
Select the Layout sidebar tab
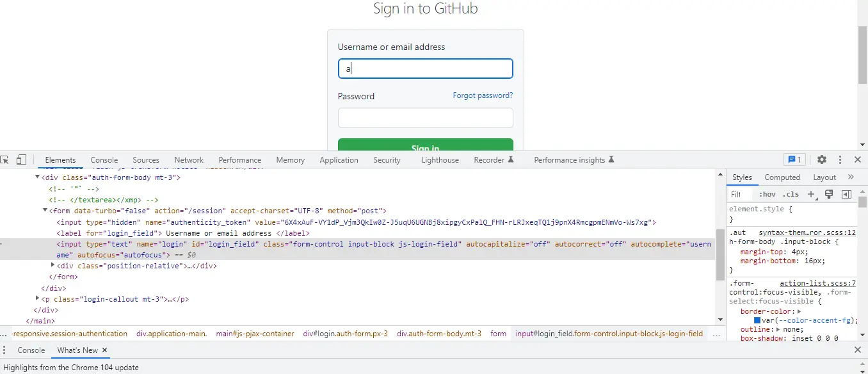tap(824, 177)
